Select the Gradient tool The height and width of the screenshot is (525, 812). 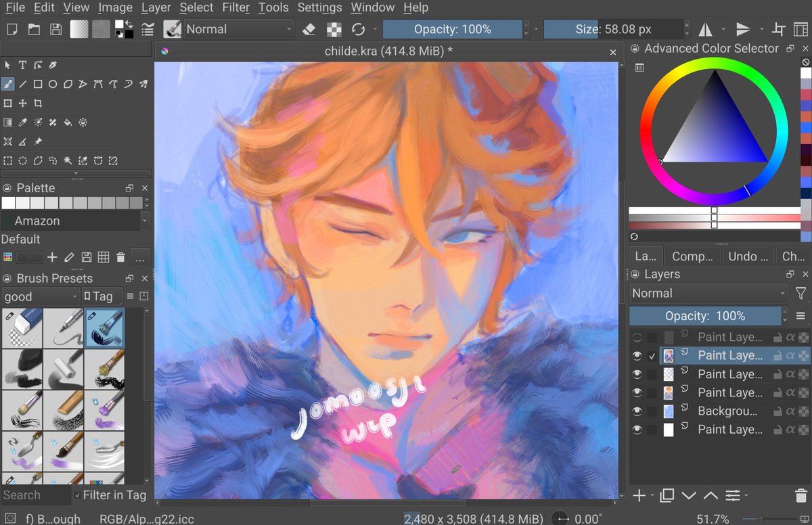point(7,122)
